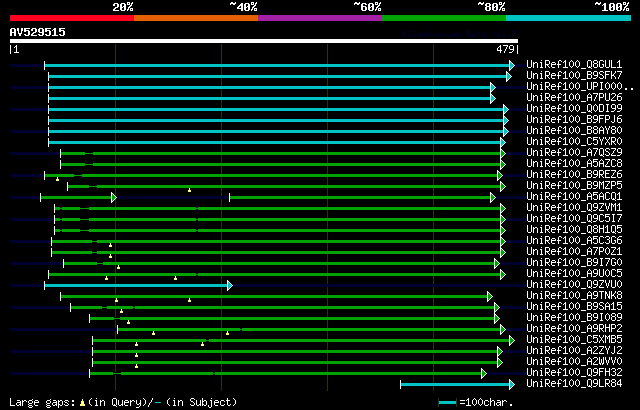This screenshot has width=640, height=410.
Task: Click the red 20% identity legend segment
Action: tap(72, 18)
